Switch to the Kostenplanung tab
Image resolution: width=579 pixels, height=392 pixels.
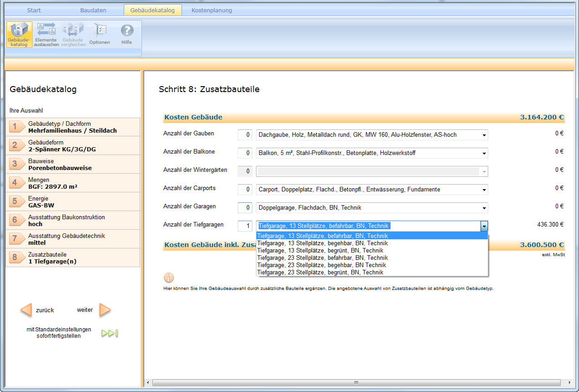(212, 10)
